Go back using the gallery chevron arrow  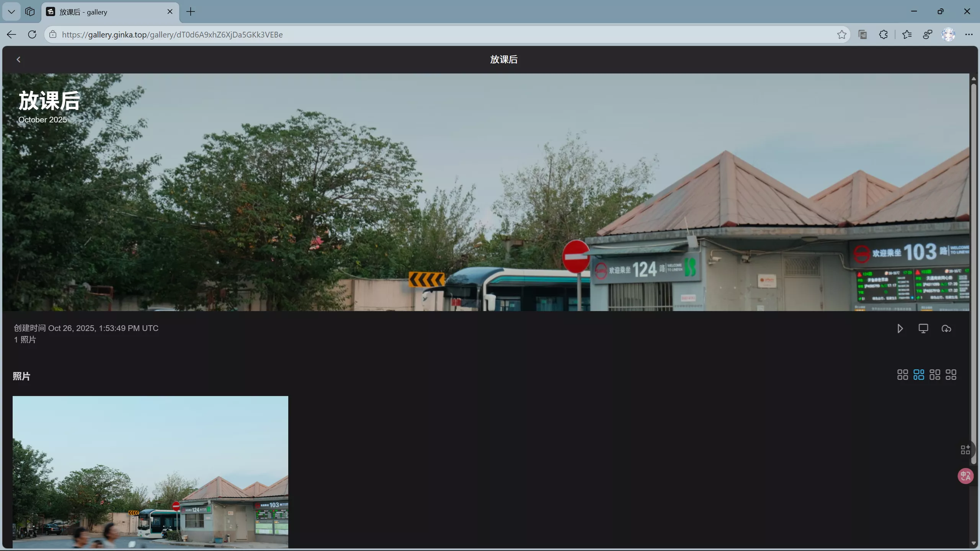(x=18, y=59)
